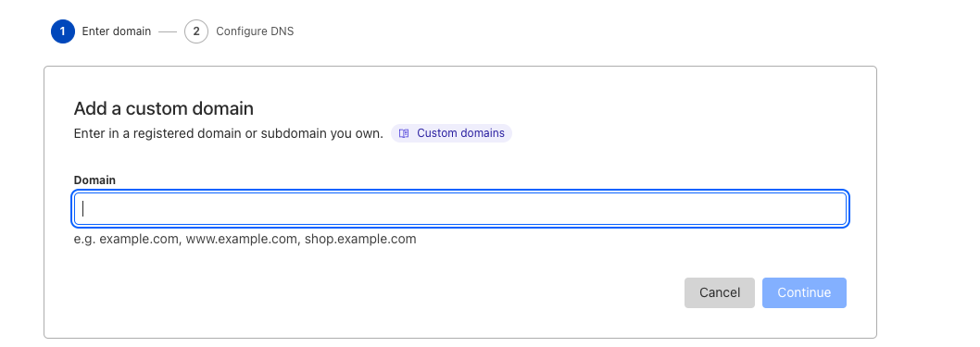Viewport: 980px width, 347px height.
Task: Click the bold "Domain" field label
Action: [x=94, y=180]
